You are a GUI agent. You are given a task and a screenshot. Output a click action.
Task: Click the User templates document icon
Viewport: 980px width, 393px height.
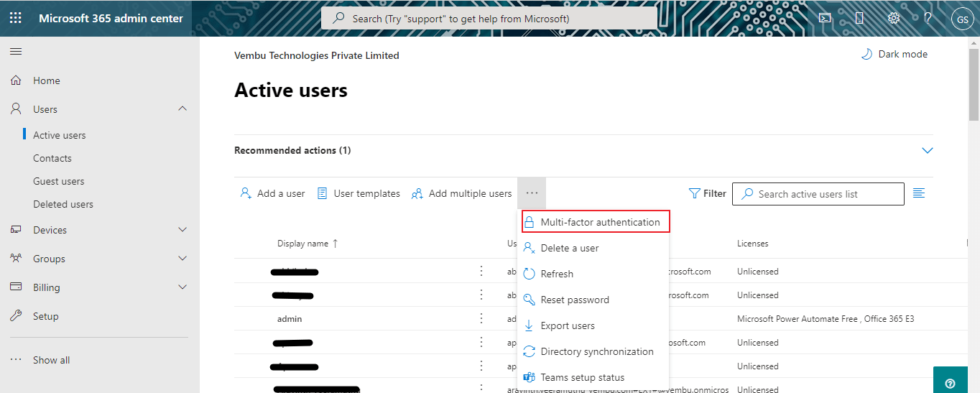click(x=323, y=193)
